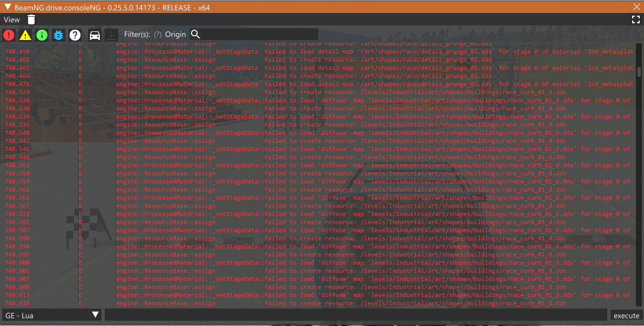Screen dimensions: 644x326
Task: Select the 748.594 timestamp
Action: pos(17,246)
